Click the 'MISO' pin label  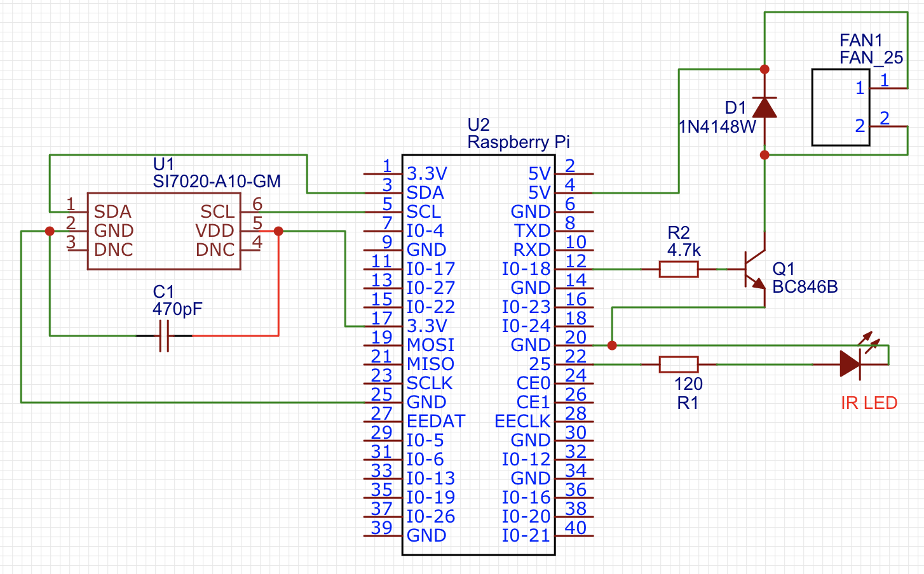[x=430, y=364]
